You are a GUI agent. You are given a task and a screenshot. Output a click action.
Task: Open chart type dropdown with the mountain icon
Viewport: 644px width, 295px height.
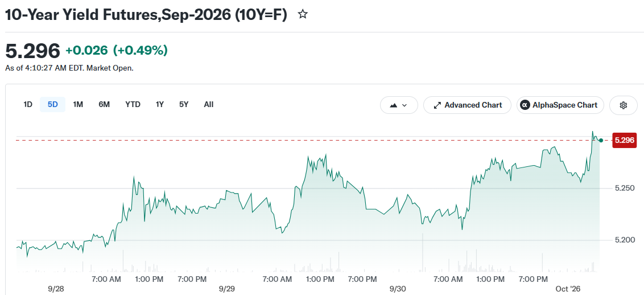(399, 105)
